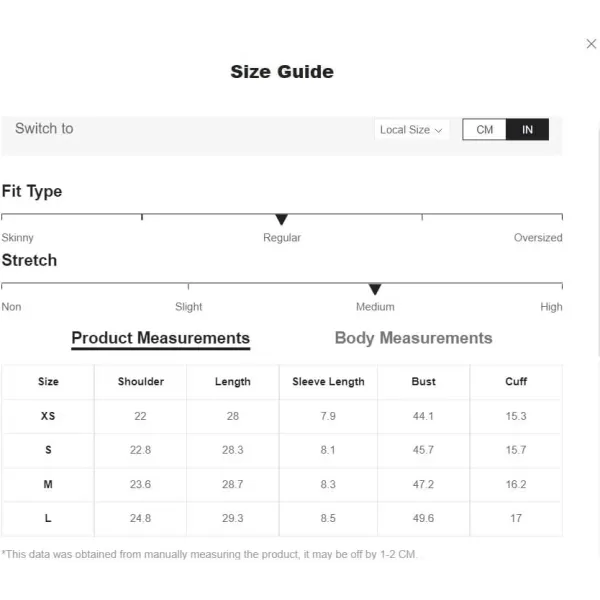Viewport: 600px width, 600px height.
Task: Click the Sleeve Length column header
Action: pyautogui.click(x=328, y=382)
